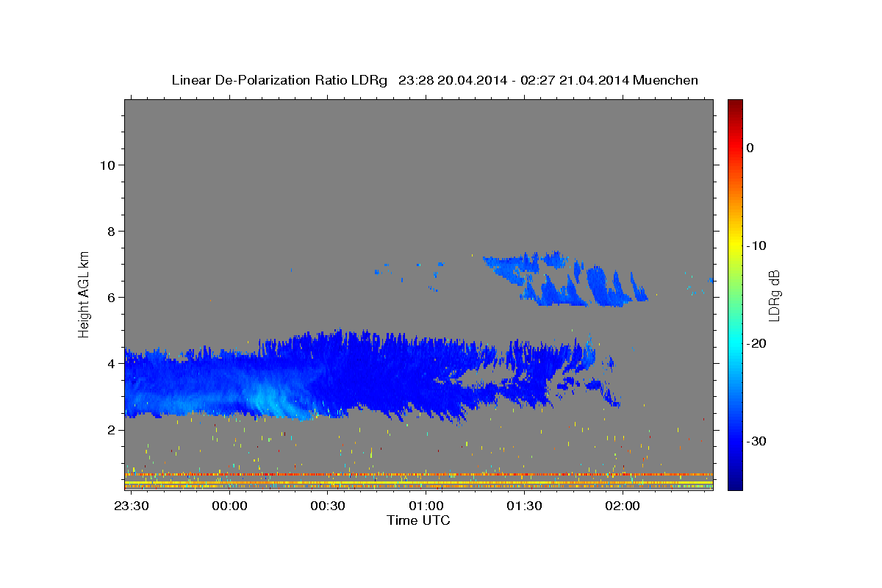882x588 pixels.
Task: Click the '00:00' time axis label
Action: pos(229,506)
